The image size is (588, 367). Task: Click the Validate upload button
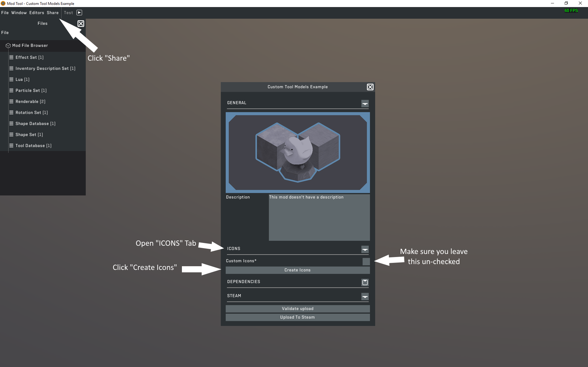298,308
